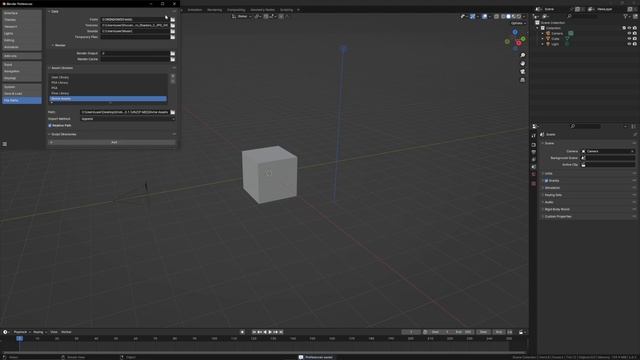Hide the Light object in the viewport
The height and width of the screenshot is (360, 640).
pyautogui.click(x=629, y=44)
